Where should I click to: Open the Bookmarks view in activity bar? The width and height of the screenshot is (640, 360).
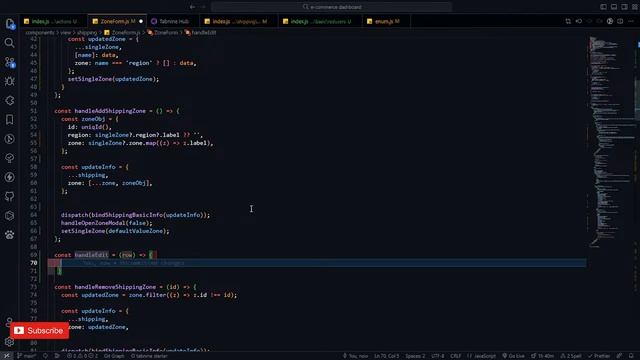[9, 120]
